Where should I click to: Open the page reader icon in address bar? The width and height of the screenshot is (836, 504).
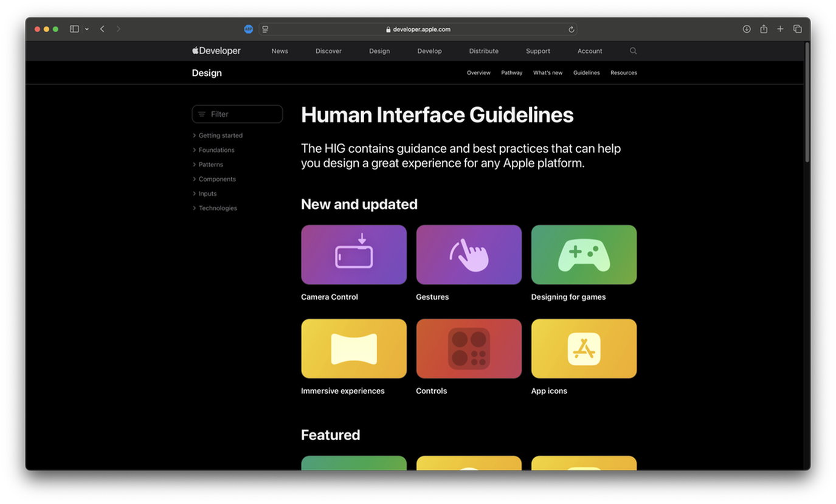pyautogui.click(x=265, y=29)
